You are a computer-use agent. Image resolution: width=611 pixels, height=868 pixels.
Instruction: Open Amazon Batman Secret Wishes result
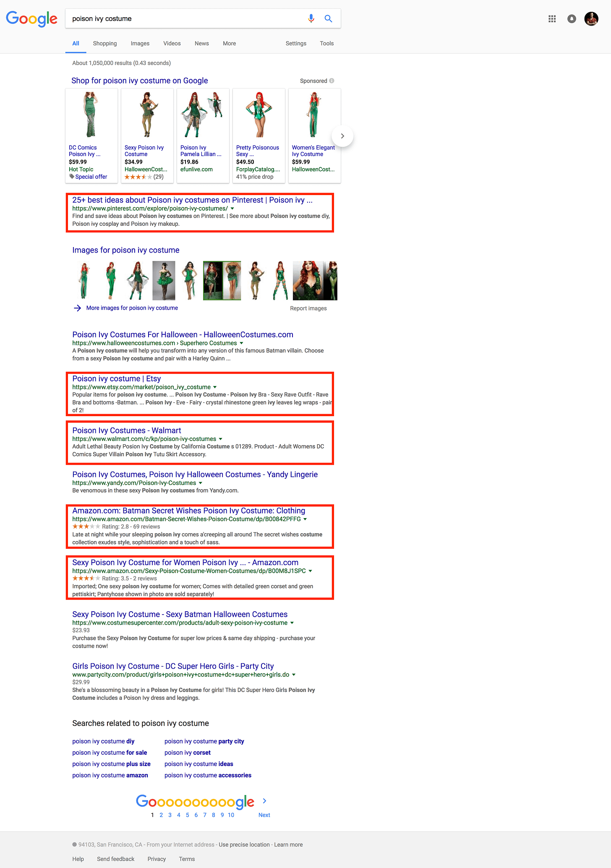189,511
